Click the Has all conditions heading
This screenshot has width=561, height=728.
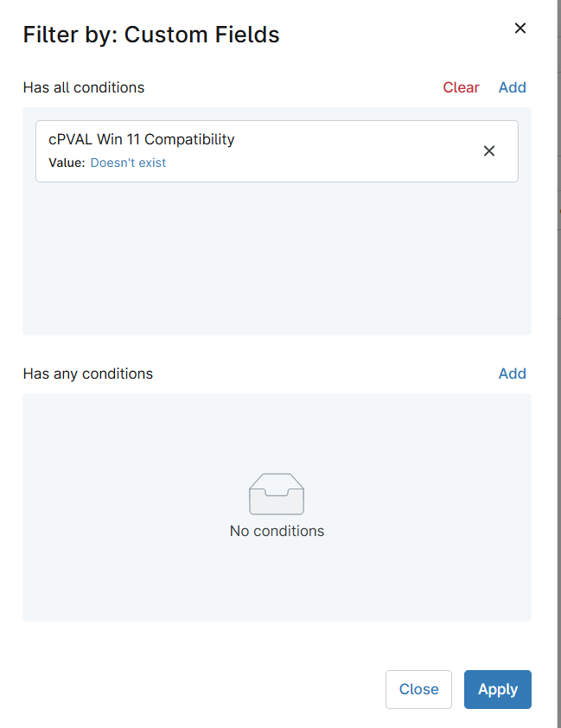click(x=84, y=87)
